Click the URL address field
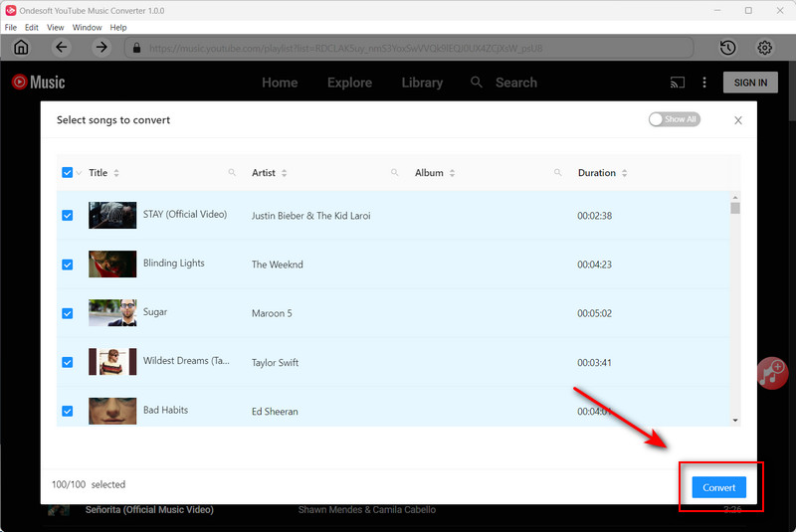Viewport: 796px width, 532px height. point(409,48)
